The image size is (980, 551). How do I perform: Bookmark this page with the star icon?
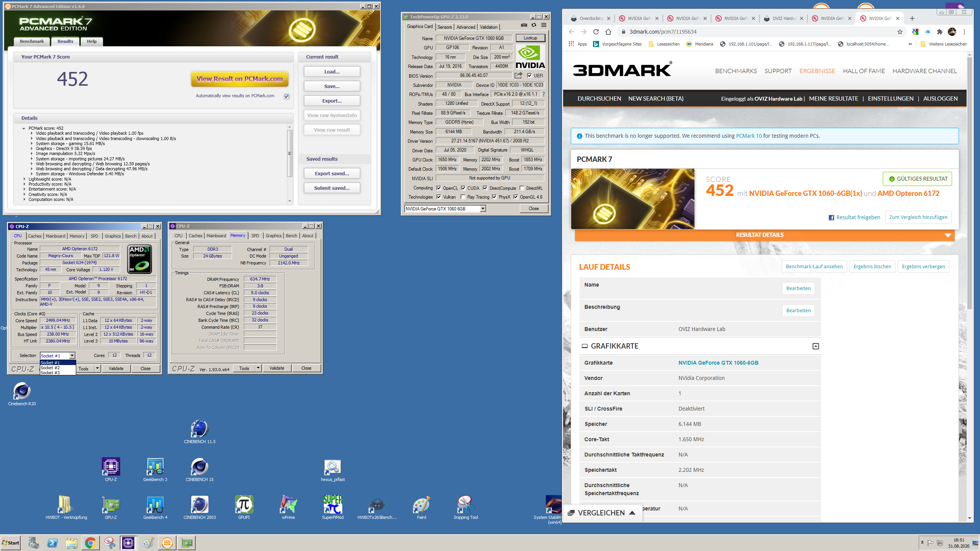pyautogui.click(x=900, y=32)
